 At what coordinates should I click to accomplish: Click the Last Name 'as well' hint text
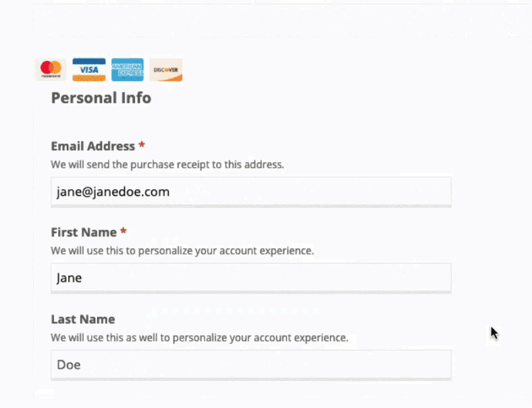pos(200,338)
